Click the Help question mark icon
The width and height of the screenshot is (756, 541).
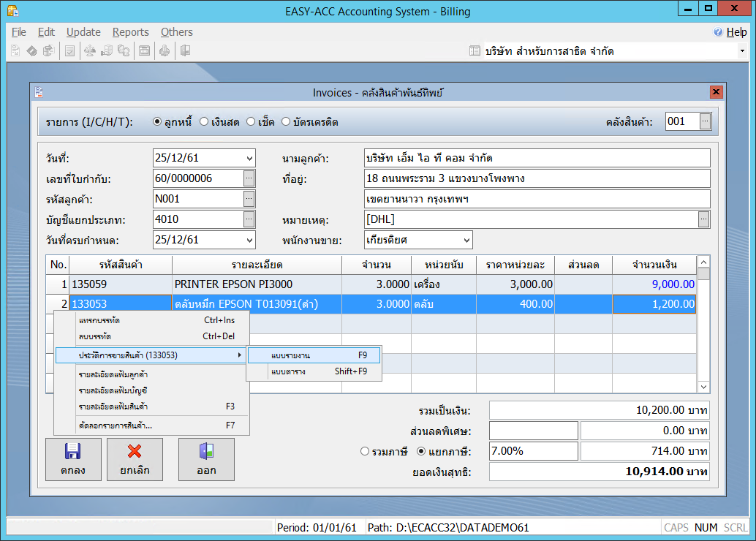pyautogui.click(x=718, y=32)
